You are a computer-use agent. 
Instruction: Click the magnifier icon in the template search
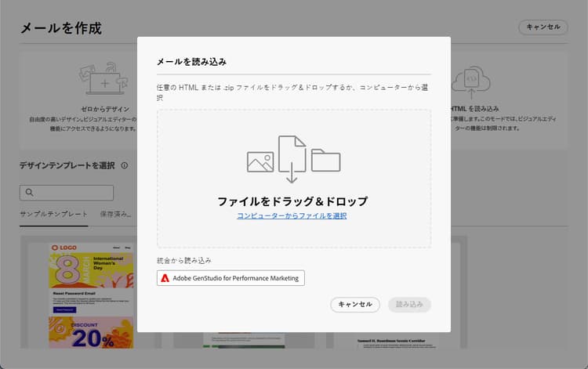tap(29, 193)
